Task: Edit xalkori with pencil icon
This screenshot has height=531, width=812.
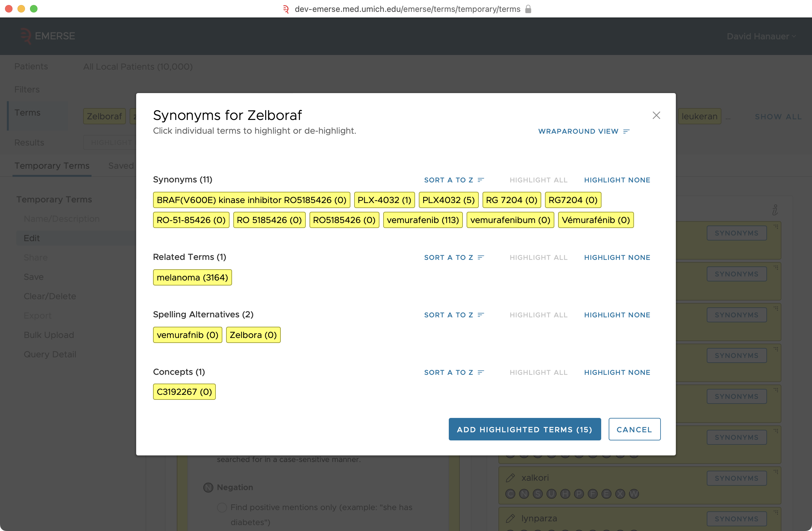Action: click(510, 478)
